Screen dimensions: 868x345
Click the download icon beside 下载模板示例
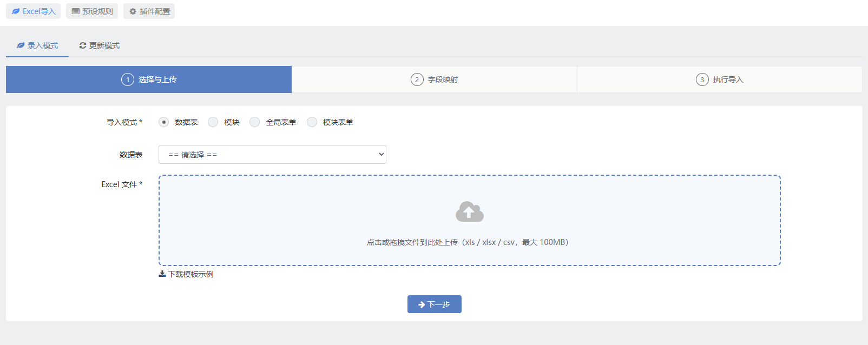(x=162, y=274)
